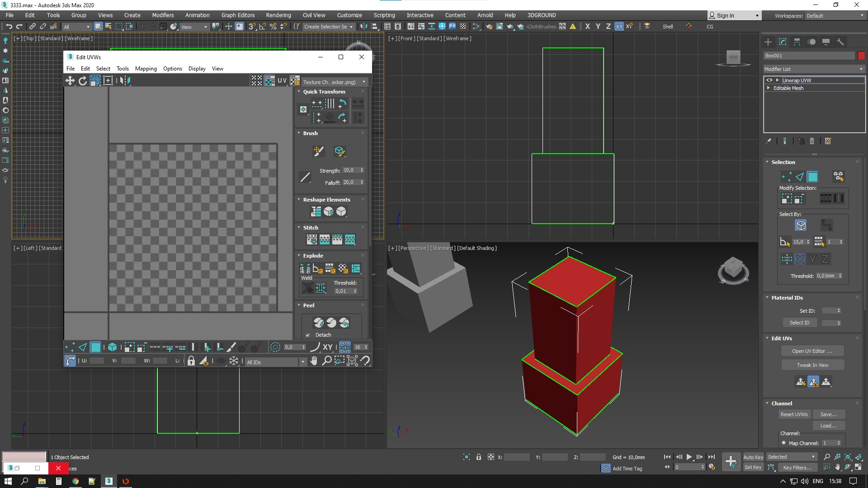868x488 pixels.
Task: Select the Move tool in Edit UVWs
Action: point(70,80)
